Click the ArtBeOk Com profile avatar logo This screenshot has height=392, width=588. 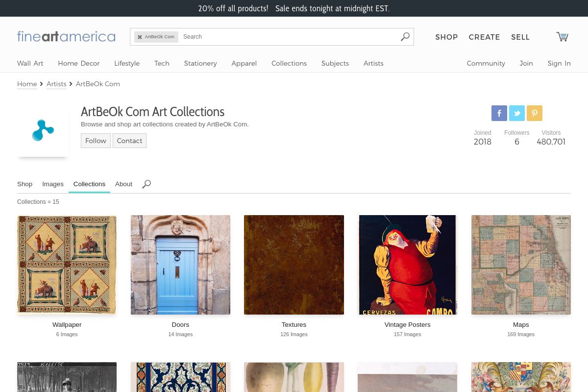pos(43,130)
